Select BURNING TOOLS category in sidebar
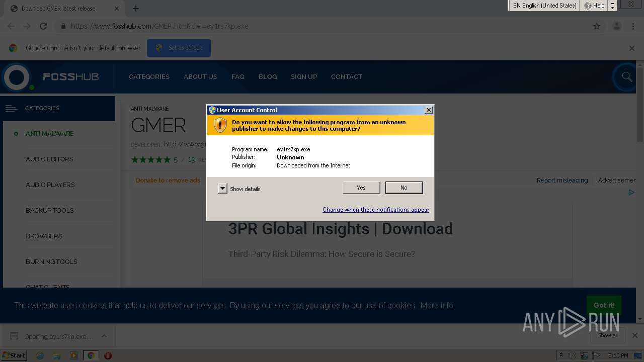The height and width of the screenshot is (362, 644). 51,262
